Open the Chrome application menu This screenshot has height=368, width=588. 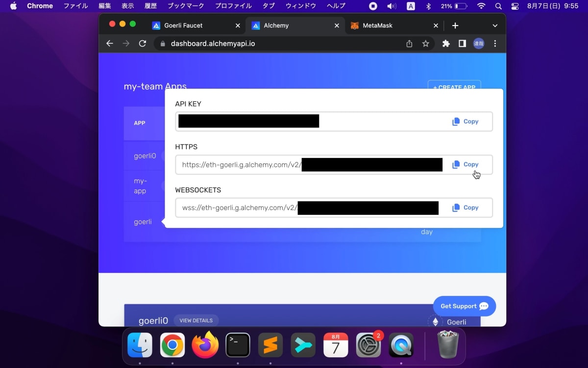[x=40, y=6]
